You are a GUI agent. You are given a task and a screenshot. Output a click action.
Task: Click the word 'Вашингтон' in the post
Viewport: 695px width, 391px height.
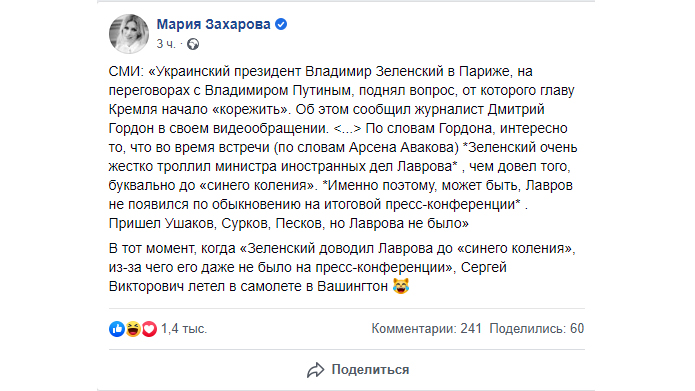tap(353, 286)
